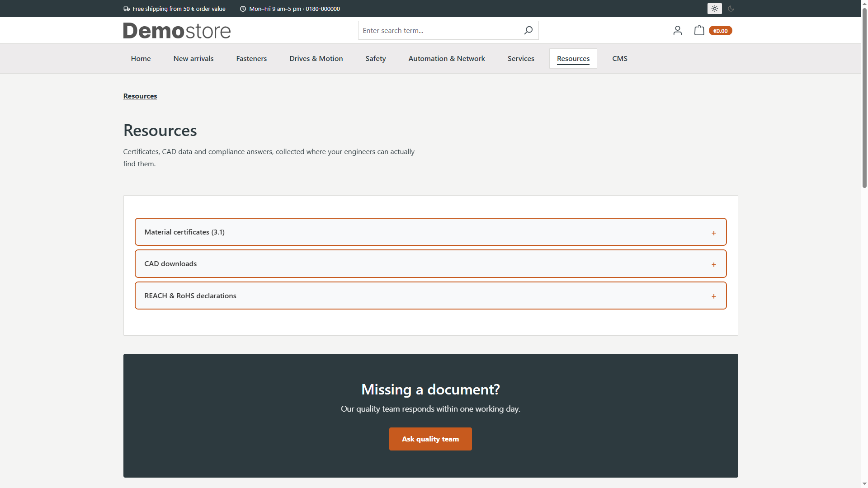868x488 pixels.
Task: Click the 'Missing a document?' heading
Action: coord(430,389)
